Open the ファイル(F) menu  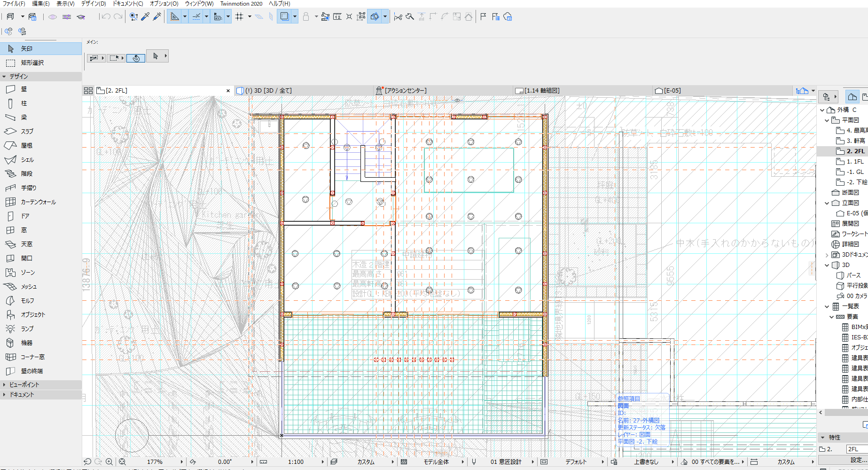pyautogui.click(x=14, y=3)
